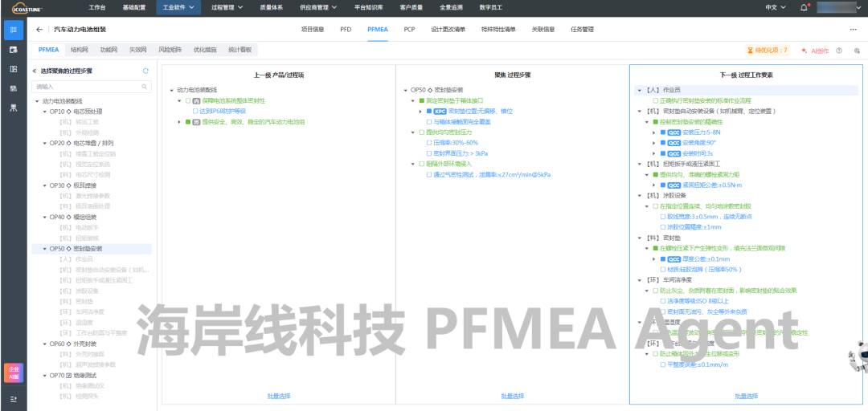The image size is (868, 411).
Task: Toggle checkbox for 提供安全、高效、稳定的汽车动力电池组
Action: pos(188,122)
